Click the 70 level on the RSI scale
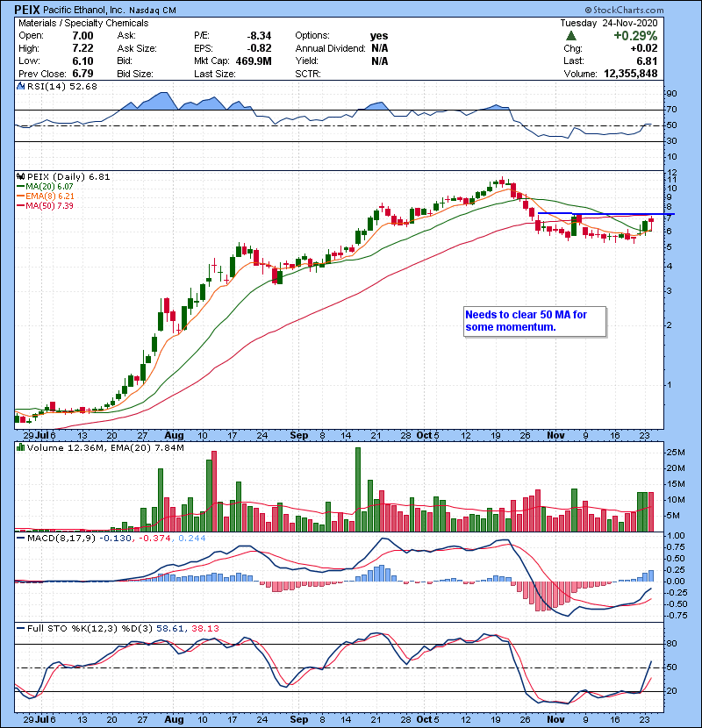The image size is (702, 728). [x=672, y=110]
